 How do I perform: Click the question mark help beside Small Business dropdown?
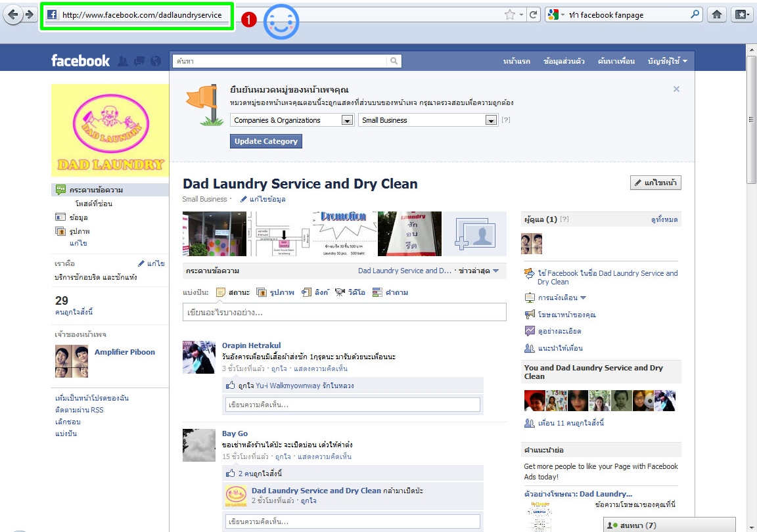505,120
